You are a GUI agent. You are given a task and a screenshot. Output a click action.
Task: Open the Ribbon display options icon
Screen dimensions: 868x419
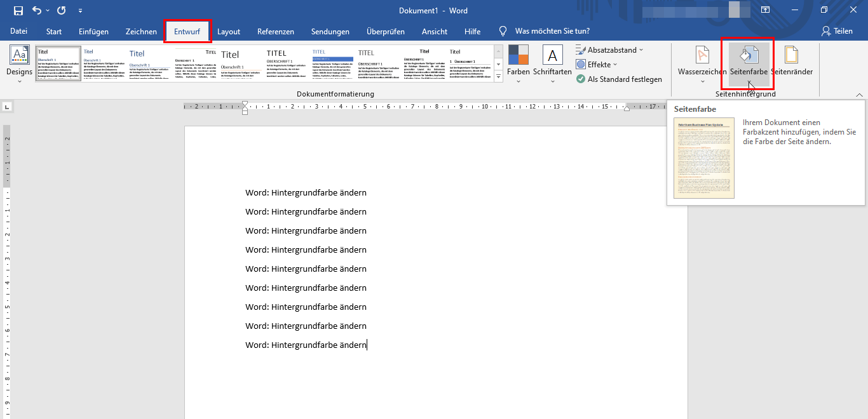tap(765, 10)
